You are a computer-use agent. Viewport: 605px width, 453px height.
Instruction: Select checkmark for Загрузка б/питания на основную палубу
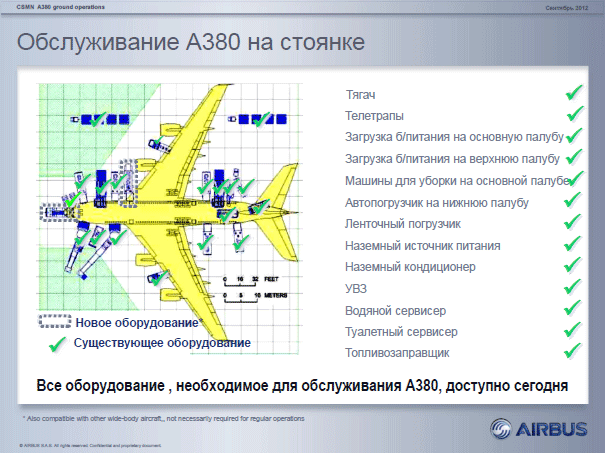pyautogui.click(x=574, y=135)
